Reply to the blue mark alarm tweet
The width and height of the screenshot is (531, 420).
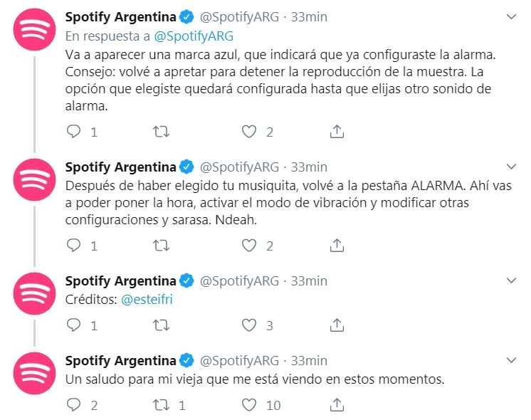click(74, 132)
